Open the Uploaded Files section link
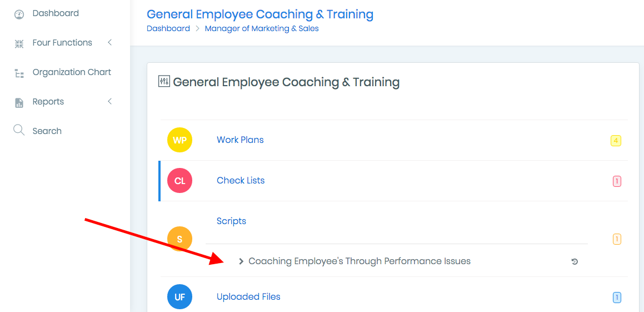Image resolution: width=644 pixels, height=312 pixels. point(248,296)
